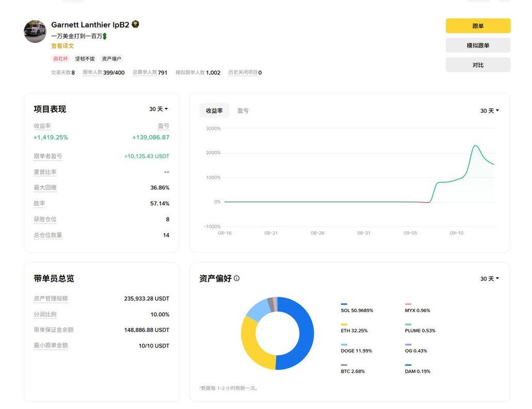532x409 pixels.
Task: Click the 跟单人数 399/400 stat
Action: [x=104, y=73]
